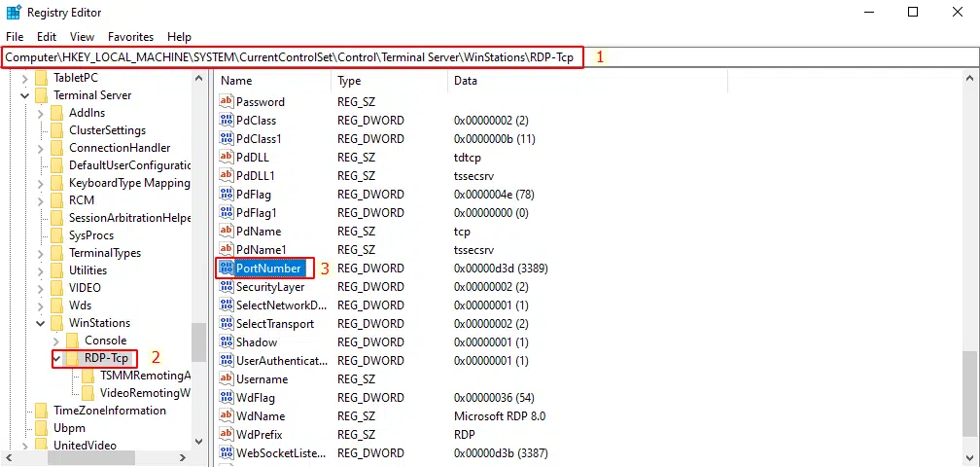Screen dimensions: 980x467
Task: Open the Favorites menu
Action: (130, 36)
